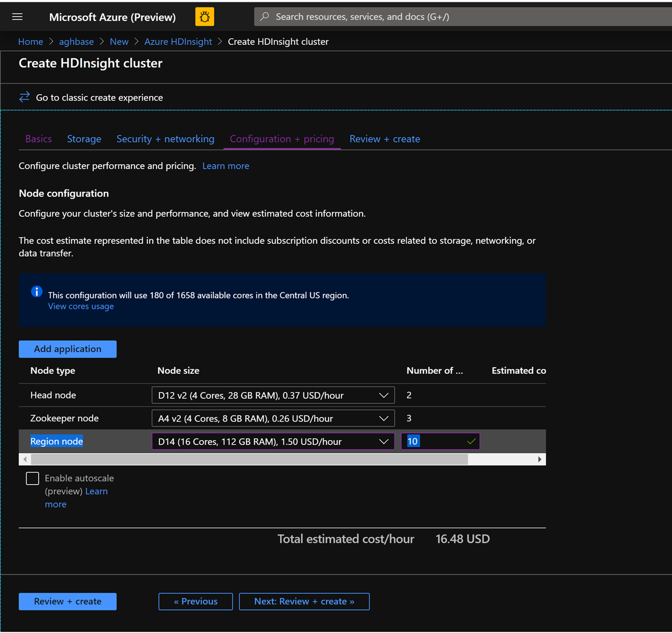Click the horizontal table scrollbar thumb

[x=250, y=459]
